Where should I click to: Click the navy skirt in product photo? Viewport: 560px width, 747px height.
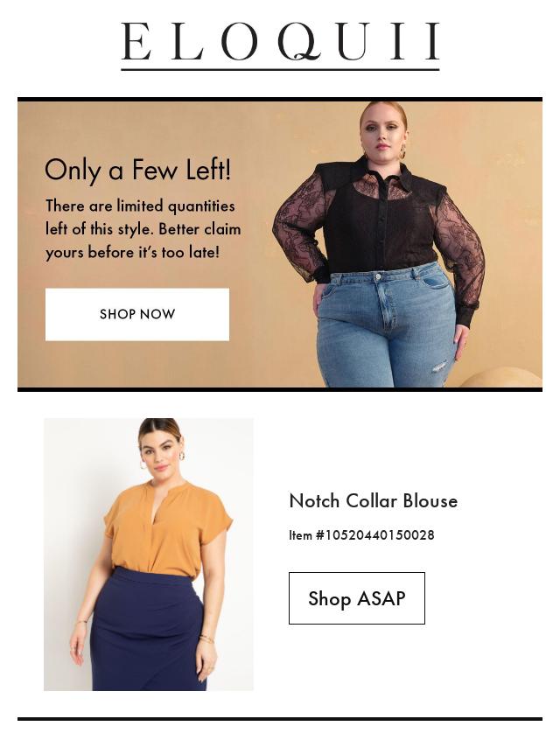[x=148, y=629]
